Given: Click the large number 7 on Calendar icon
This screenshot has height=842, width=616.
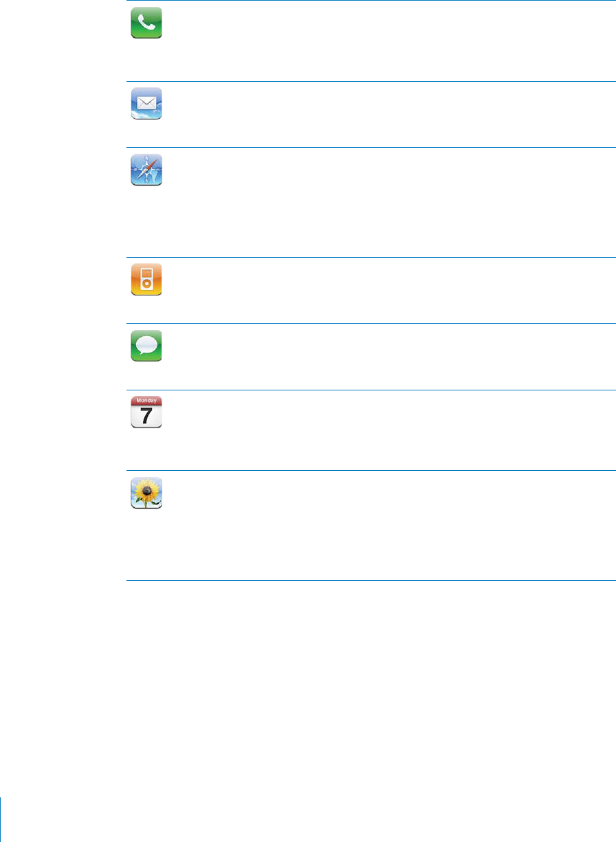Looking at the screenshot, I should point(146,416).
